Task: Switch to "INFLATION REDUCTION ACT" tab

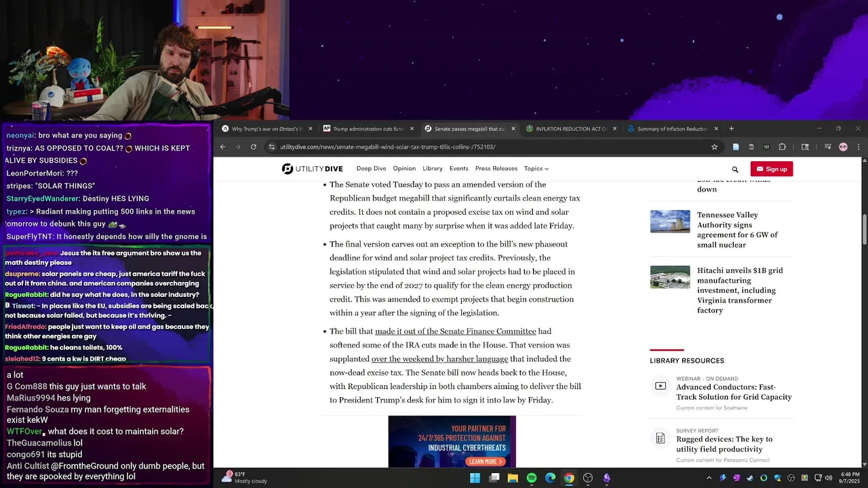Action: click(x=571, y=129)
